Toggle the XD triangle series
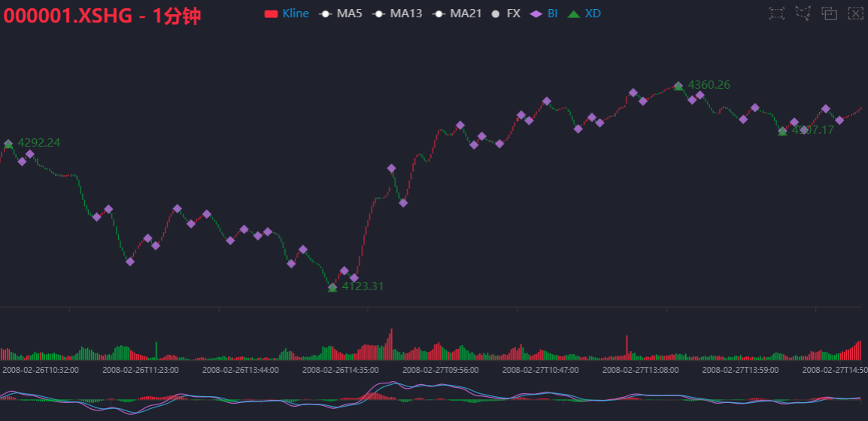The image size is (868, 421). click(584, 14)
